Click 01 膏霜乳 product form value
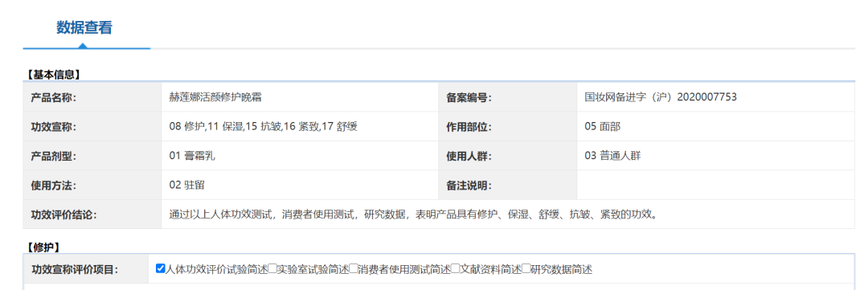This screenshot has height=290, width=868. click(x=192, y=156)
